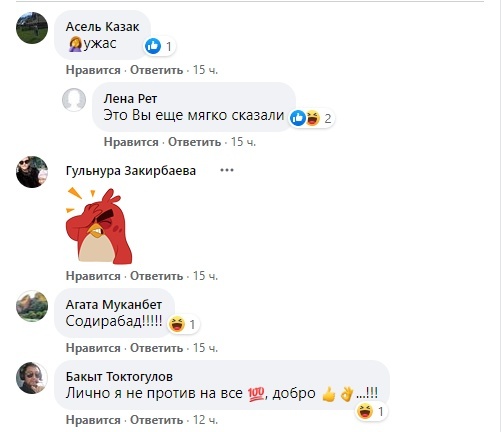
Task: Like Асель Казак's comment with Нравится
Action: pyautogui.click(x=93, y=70)
